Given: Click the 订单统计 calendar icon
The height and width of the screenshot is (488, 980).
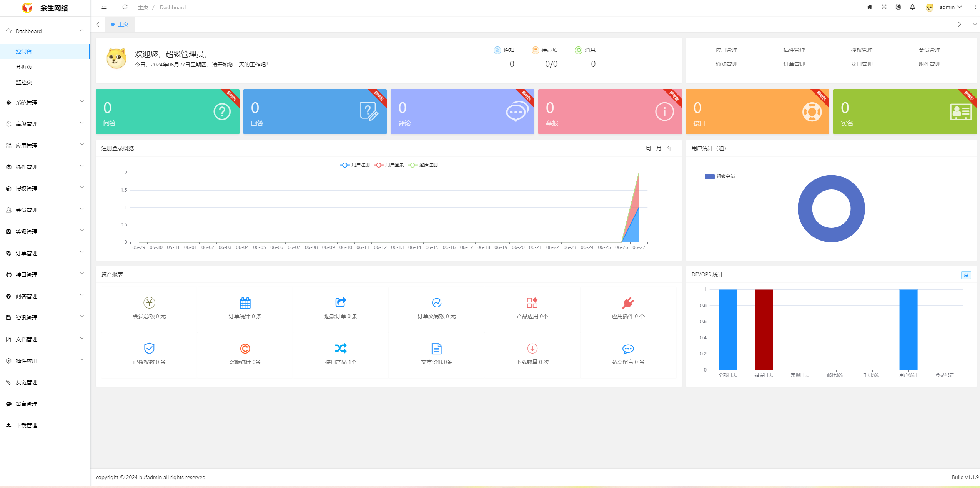Looking at the screenshot, I should (245, 303).
